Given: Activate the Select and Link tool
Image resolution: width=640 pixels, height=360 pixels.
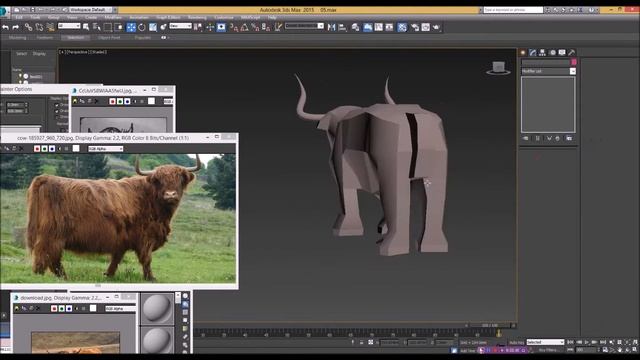Looking at the screenshot, I should (28, 27).
